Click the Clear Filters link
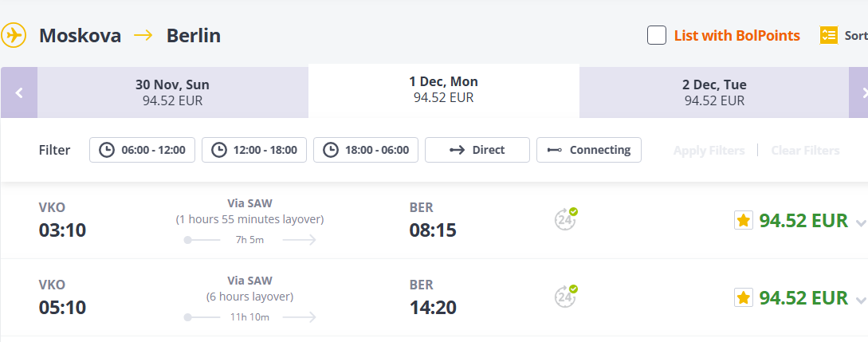The image size is (868, 342). point(805,151)
